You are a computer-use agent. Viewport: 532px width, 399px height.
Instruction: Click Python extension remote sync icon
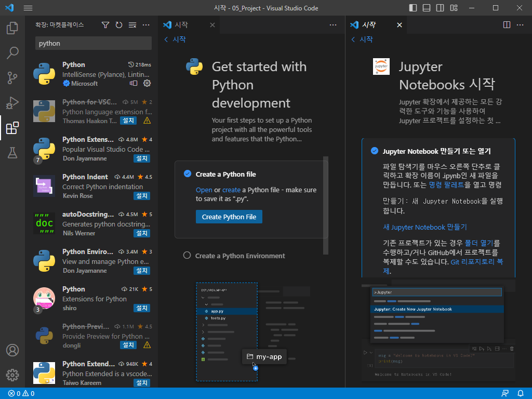pos(134,83)
